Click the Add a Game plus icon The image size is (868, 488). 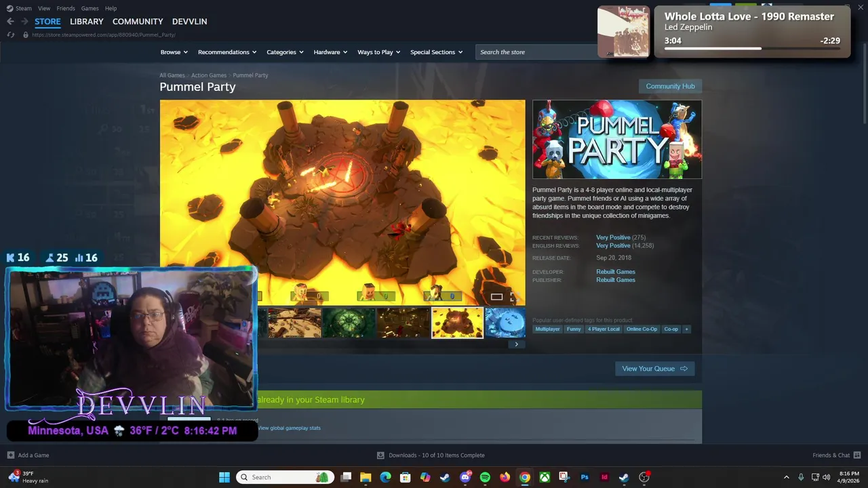tap(10, 455)
